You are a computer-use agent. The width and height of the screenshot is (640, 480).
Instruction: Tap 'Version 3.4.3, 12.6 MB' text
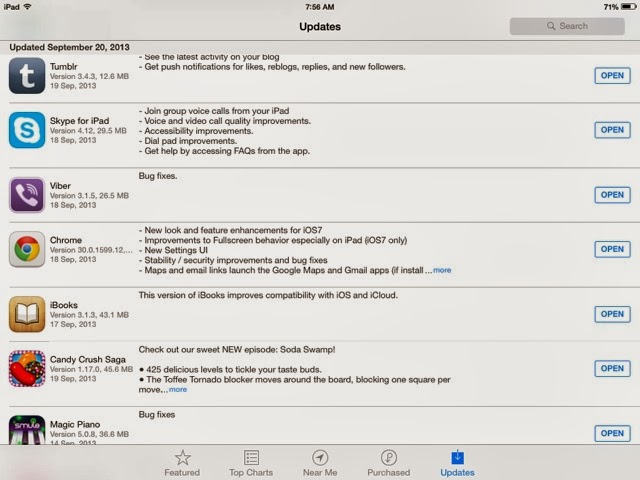(x=89, y=76)
